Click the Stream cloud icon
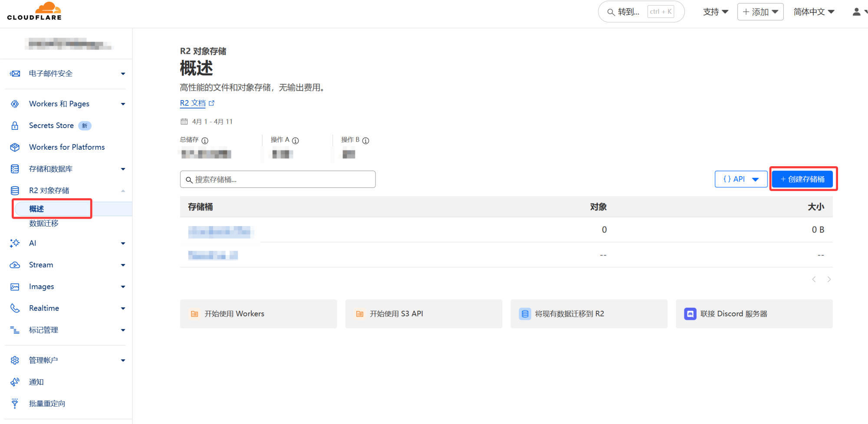 point(15,265)
